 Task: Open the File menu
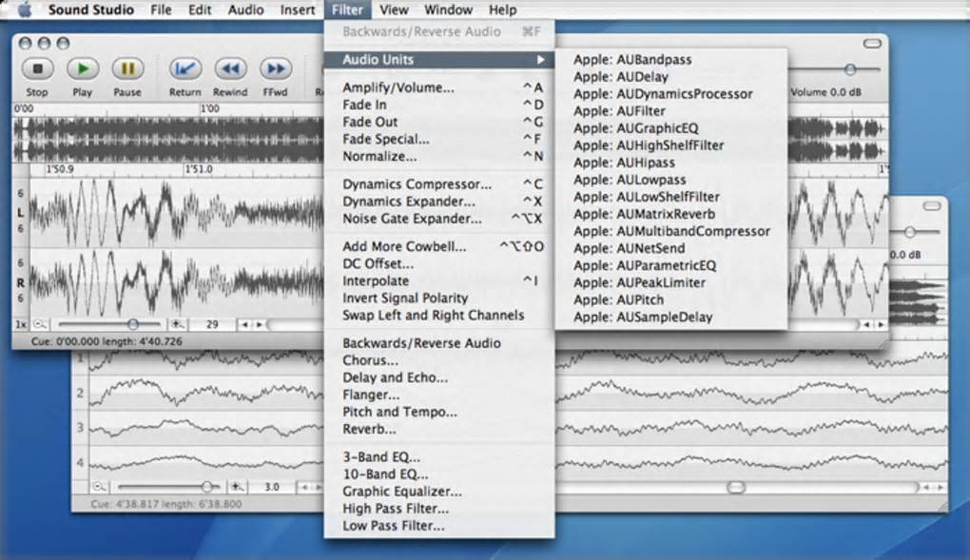point(161,10)
